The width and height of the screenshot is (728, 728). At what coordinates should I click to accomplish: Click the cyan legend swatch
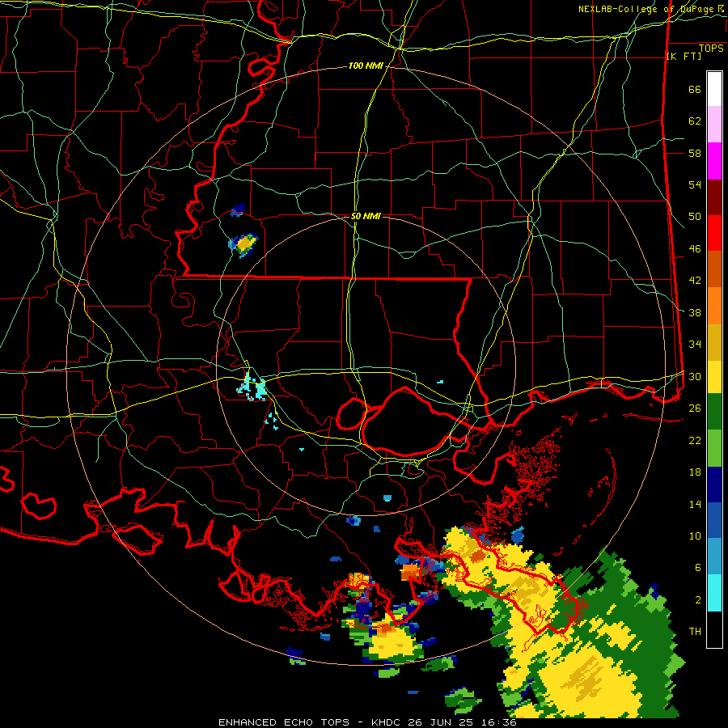[x=714, y=593]
